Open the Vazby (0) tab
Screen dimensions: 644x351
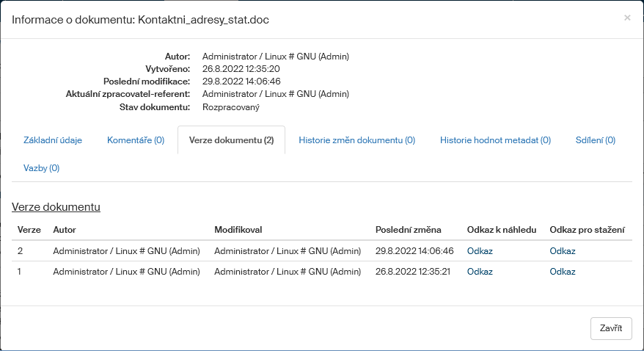click(42, 168)
